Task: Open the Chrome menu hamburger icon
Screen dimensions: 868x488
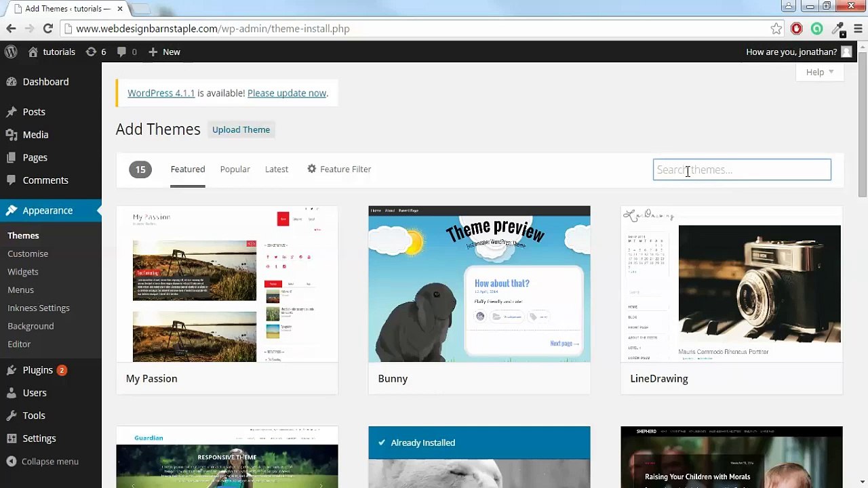Action: click(857, 28)
